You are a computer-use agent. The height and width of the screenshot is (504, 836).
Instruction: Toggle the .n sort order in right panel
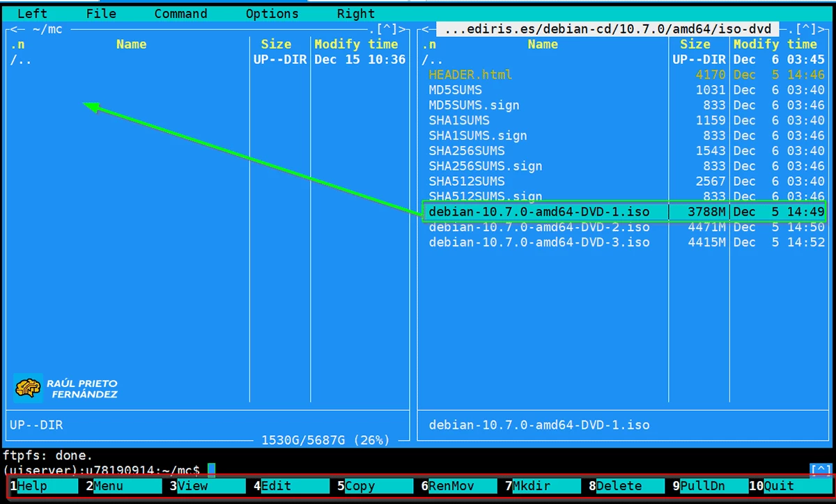[x=429, y=45]
